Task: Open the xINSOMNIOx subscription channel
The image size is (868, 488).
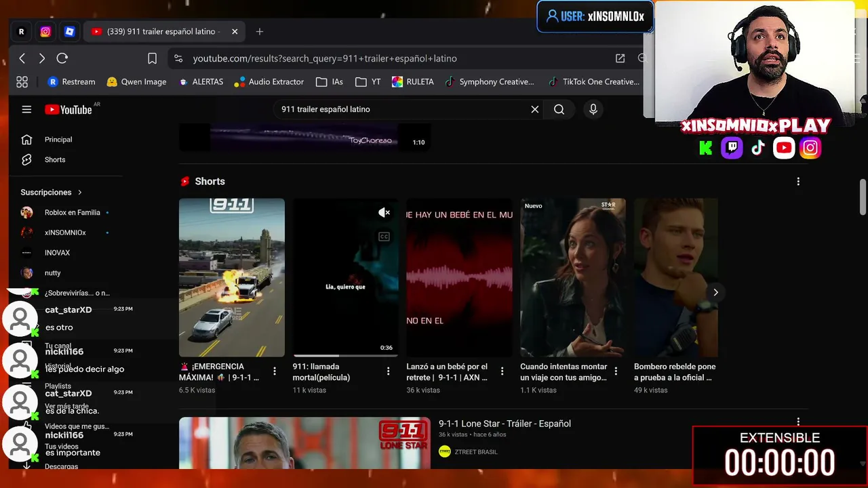Action: click(65, 232)
